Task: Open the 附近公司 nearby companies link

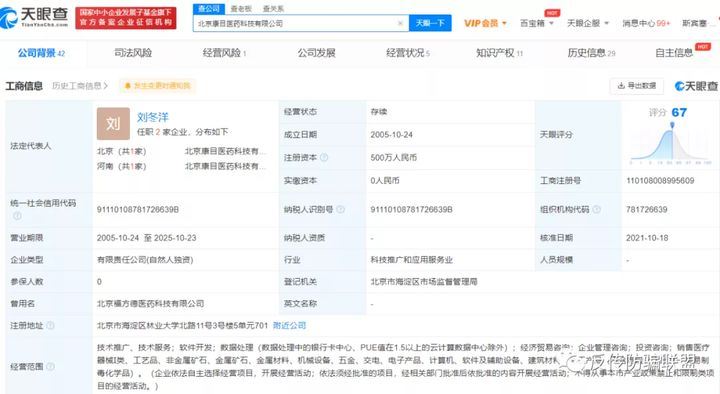Action: (289, 326)
